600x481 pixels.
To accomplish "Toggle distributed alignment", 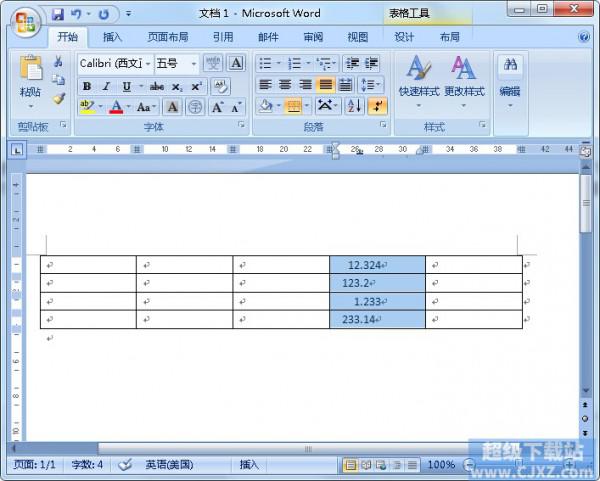I will (x=345, y=85).
